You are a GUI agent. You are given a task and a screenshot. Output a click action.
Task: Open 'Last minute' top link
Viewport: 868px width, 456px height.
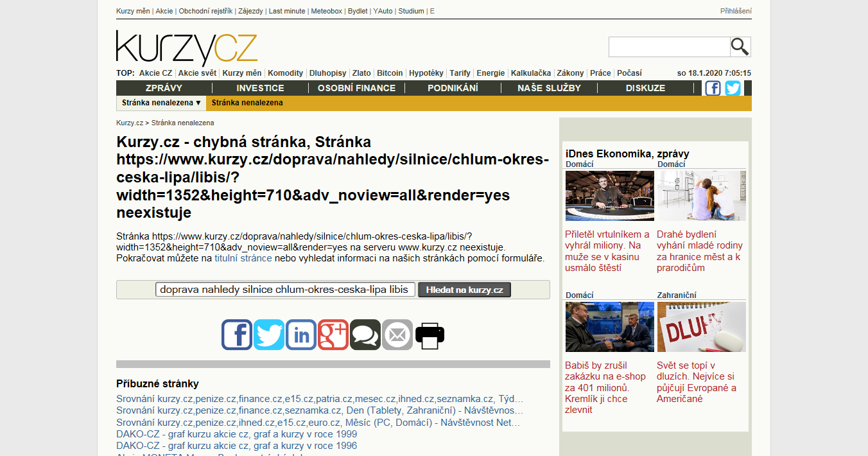pyautogui.click(x=287, y=11)
